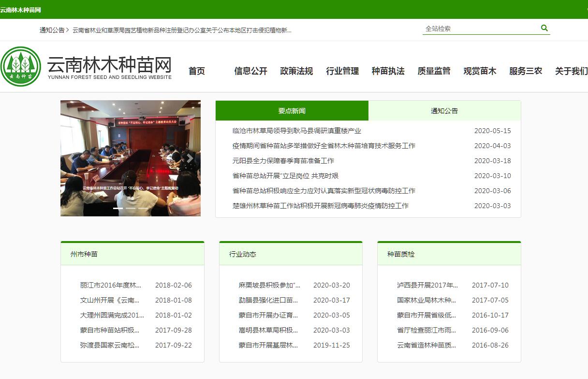Viewport: 588px width, 379px height.
Task: Click the green search magnifier icon
Action: 544,28
